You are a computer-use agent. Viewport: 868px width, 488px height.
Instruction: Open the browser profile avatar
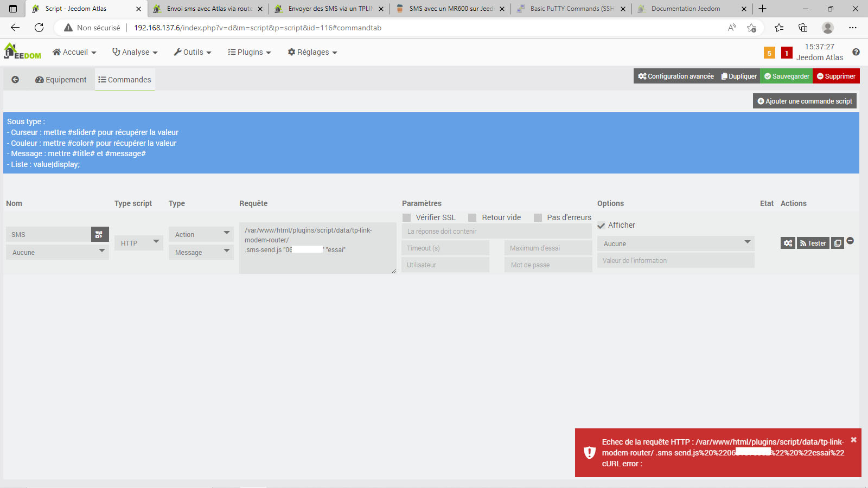[828, 28]
